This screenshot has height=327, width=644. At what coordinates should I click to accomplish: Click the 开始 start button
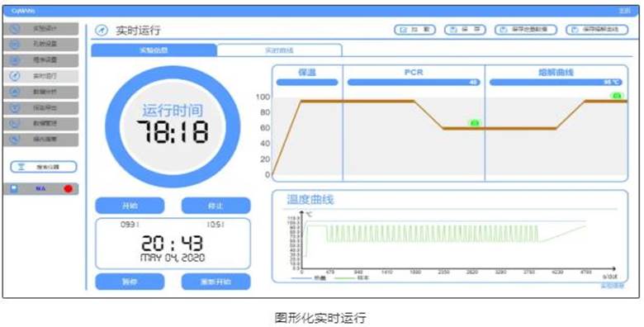(x=130, y=206)
